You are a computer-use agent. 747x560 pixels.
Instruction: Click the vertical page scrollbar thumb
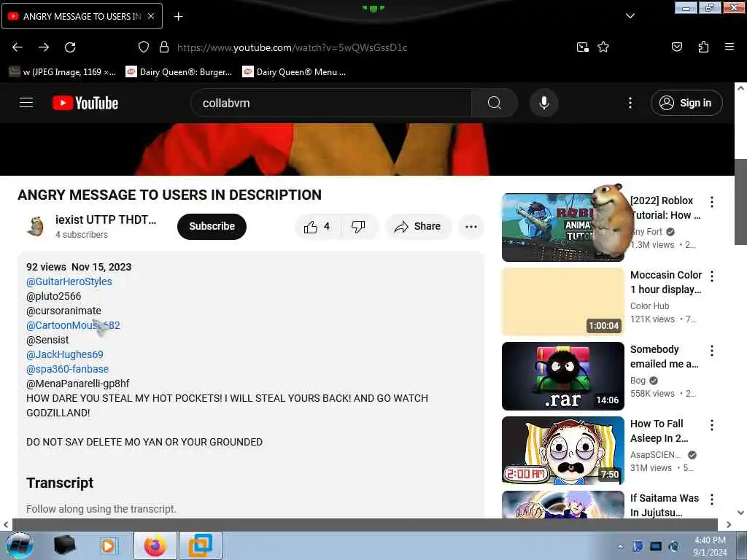pos(741,202)
